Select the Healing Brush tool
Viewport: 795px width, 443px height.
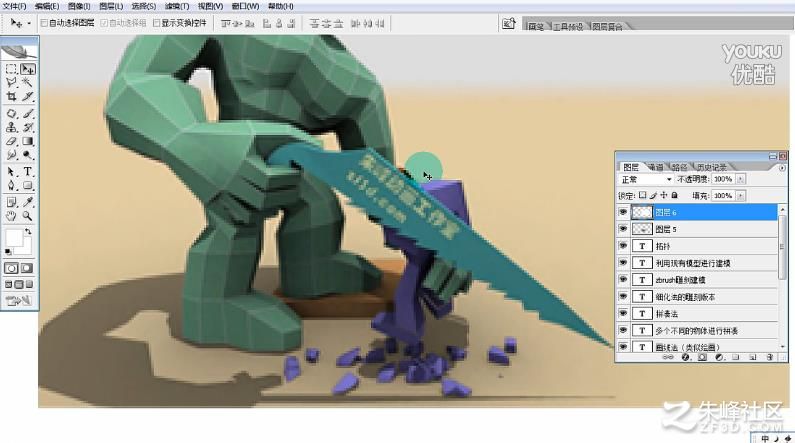point(11,114)
